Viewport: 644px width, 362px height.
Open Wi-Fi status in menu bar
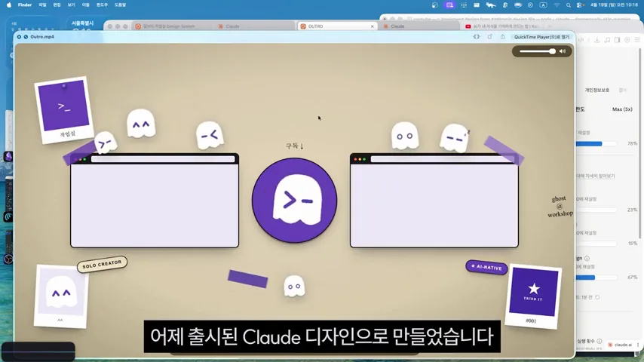(x=557, y=5)
